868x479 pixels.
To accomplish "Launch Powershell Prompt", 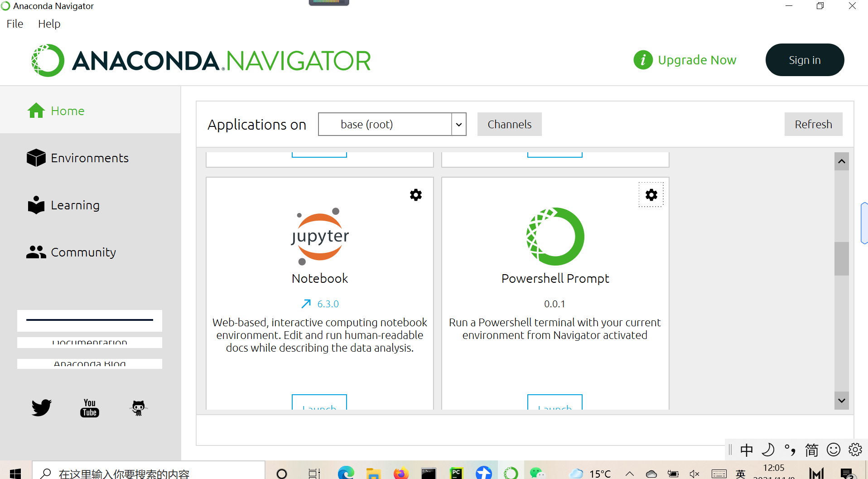I will (x=555, y=402).
